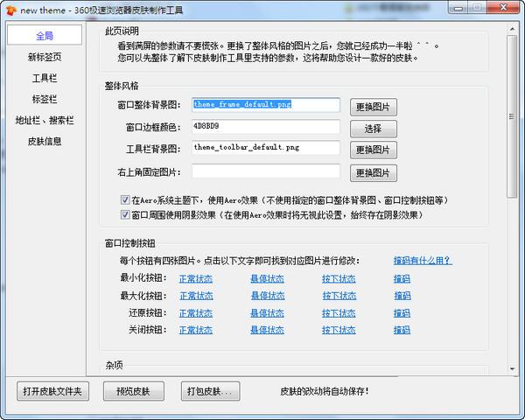Open 最大化按钮 正常状态 link
The image size is (525, 420).
[x=196, y=296]
